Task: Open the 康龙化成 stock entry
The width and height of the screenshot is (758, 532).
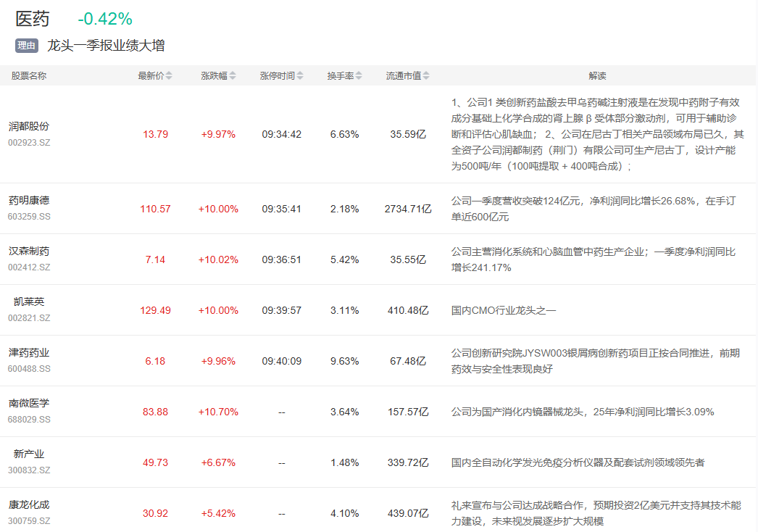Action: [x=29, y=504]
